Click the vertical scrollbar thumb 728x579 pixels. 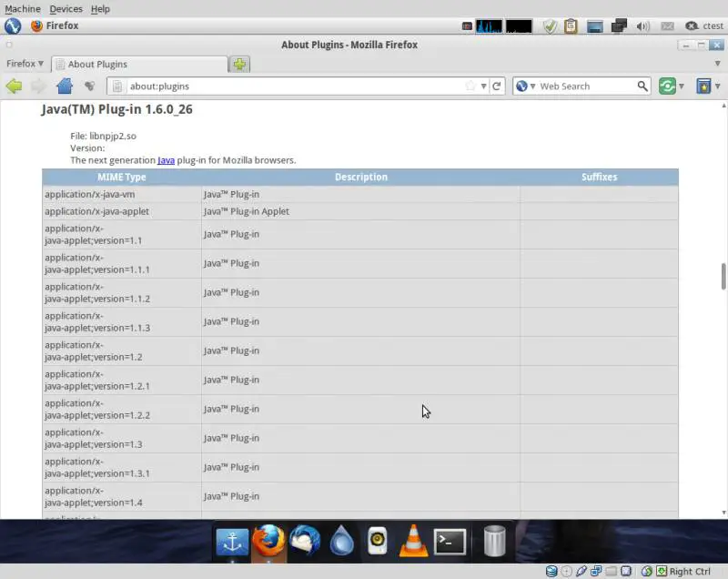[723, 276]
